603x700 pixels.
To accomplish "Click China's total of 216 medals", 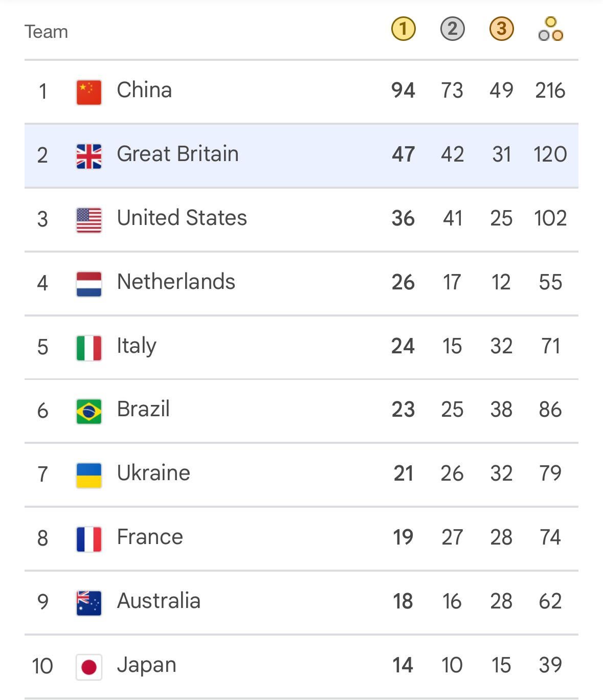I will click(550, 91).
